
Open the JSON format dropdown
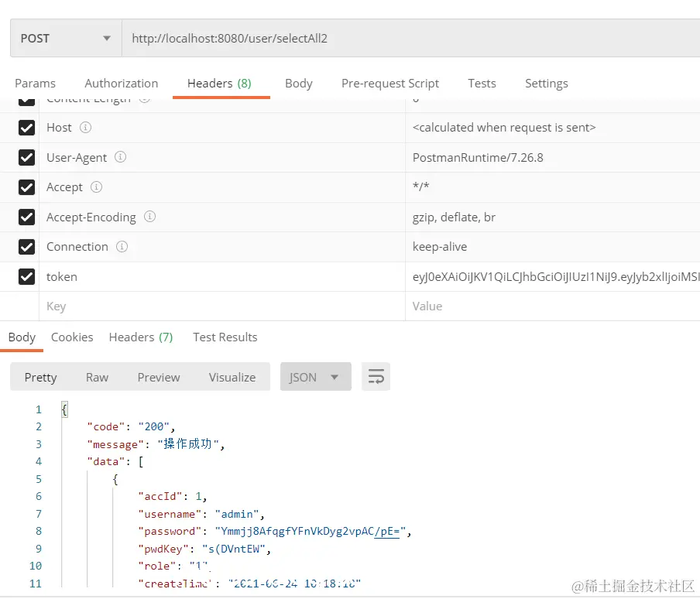[316, 377]
